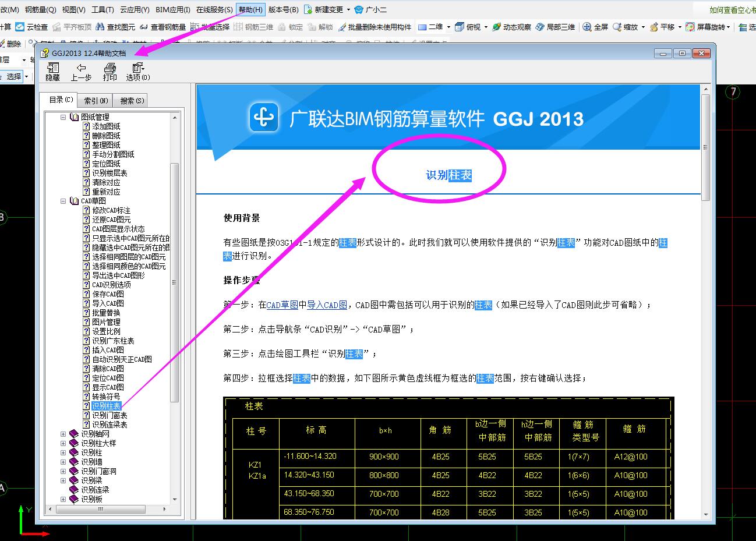Open the BIM应用(I) menu

coord(172,10)
